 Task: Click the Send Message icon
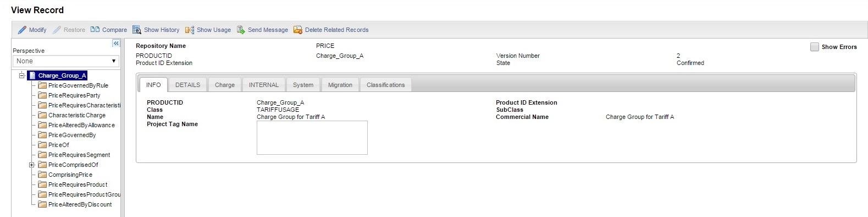(x=241, y=30)
